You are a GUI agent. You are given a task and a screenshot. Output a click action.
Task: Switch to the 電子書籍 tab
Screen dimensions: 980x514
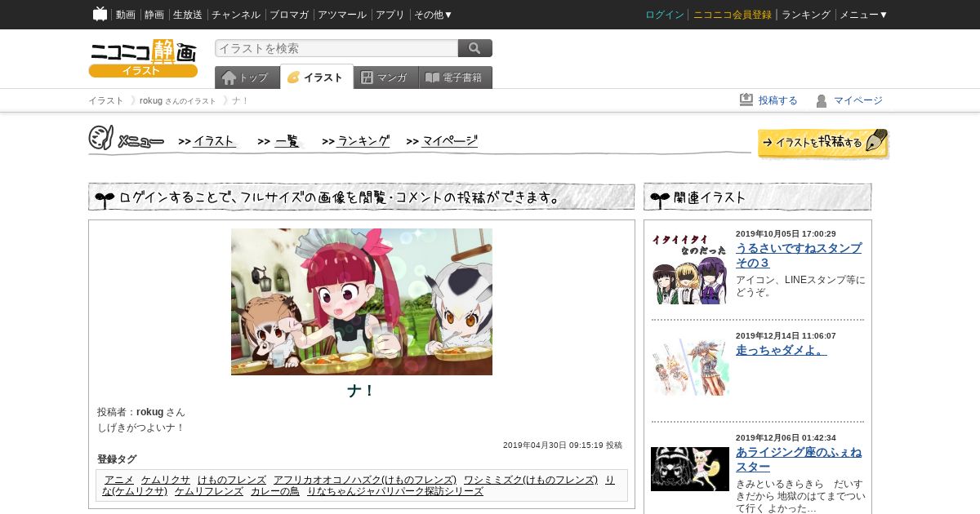[456, 78]
